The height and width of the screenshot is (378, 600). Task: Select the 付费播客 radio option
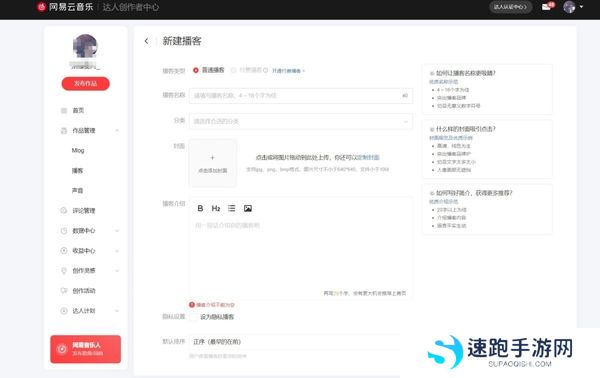click(233, 70)
